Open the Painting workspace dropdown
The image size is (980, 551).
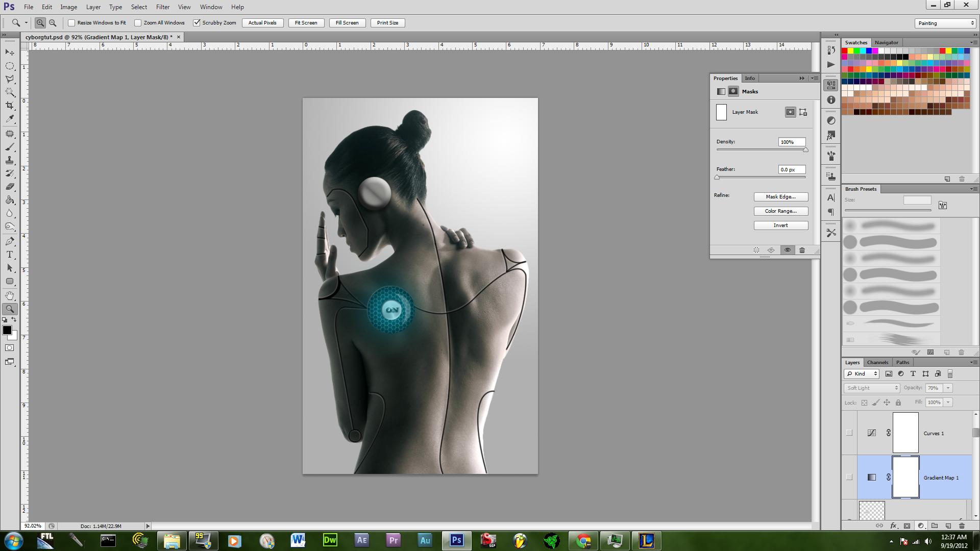[x=945, y=23]
